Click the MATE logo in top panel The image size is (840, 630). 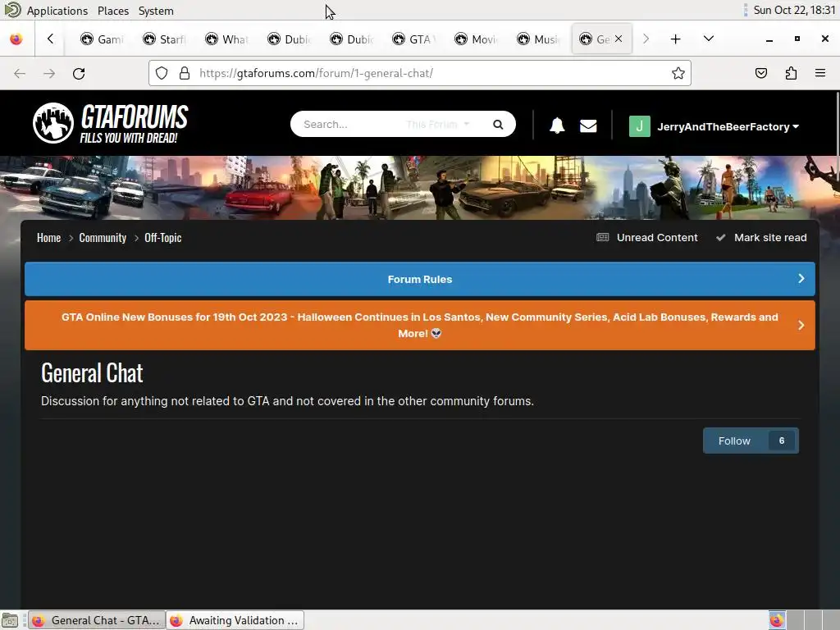[12, 10]
